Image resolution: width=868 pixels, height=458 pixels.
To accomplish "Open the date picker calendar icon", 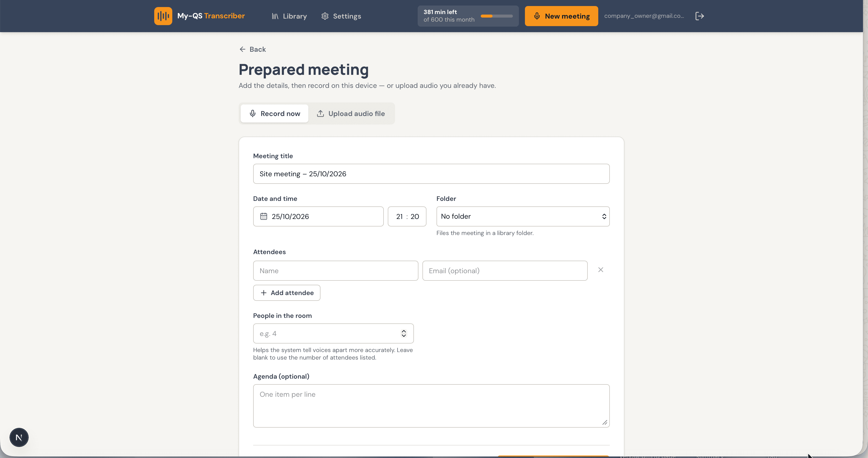I will (263, 216).
